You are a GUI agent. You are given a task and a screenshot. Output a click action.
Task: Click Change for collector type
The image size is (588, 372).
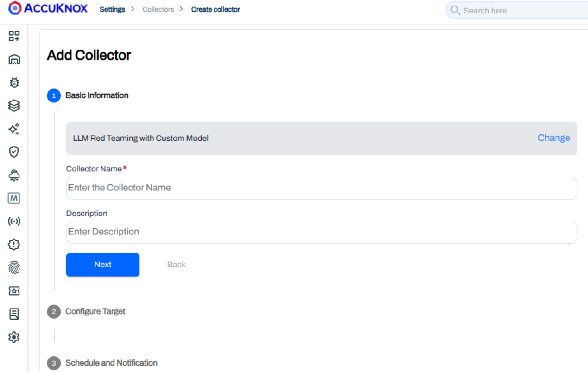[554, 138]
